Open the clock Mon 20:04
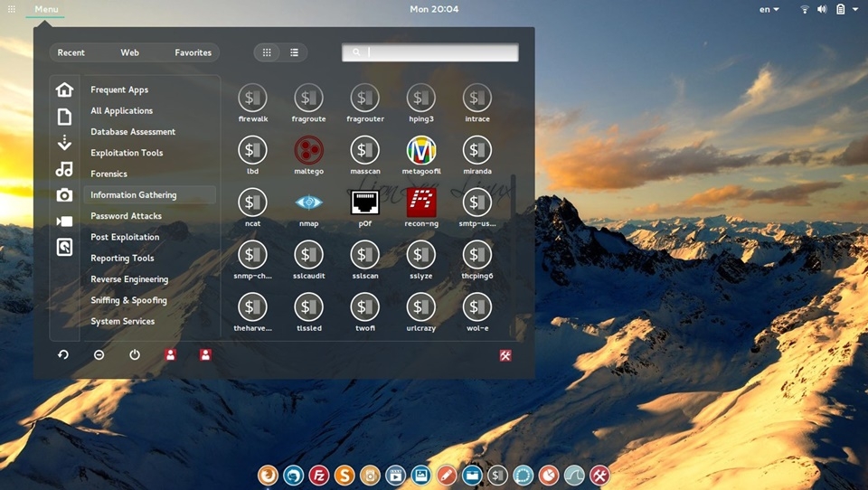Image resolution: width=868 pixels, height=490 pixels. 434,9
